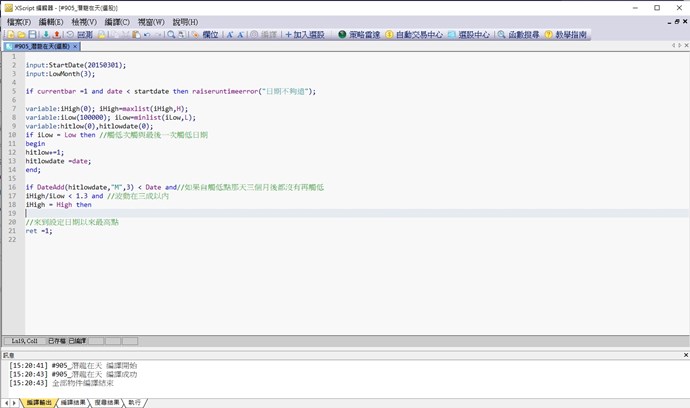Click the 欄位 toolbar button
The height and width of the screenshot is (408, 690).
pos(205,34)
